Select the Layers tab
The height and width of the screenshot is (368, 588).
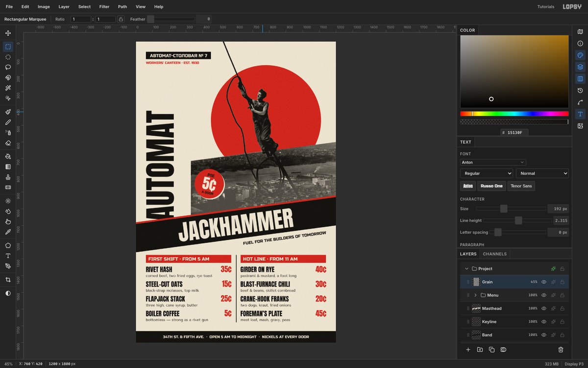pyautogui.click(x=468, y=254)
